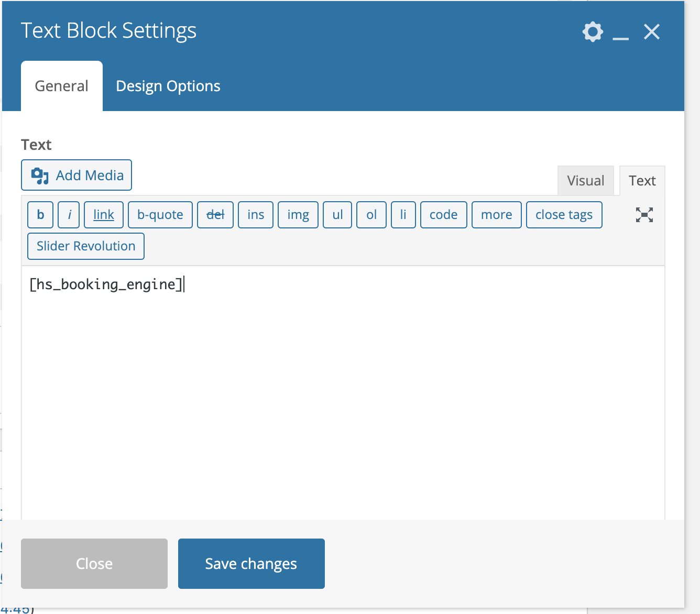The image size is (700, 614).
Task: Save changes to the text block
Action: click(251, 564)
